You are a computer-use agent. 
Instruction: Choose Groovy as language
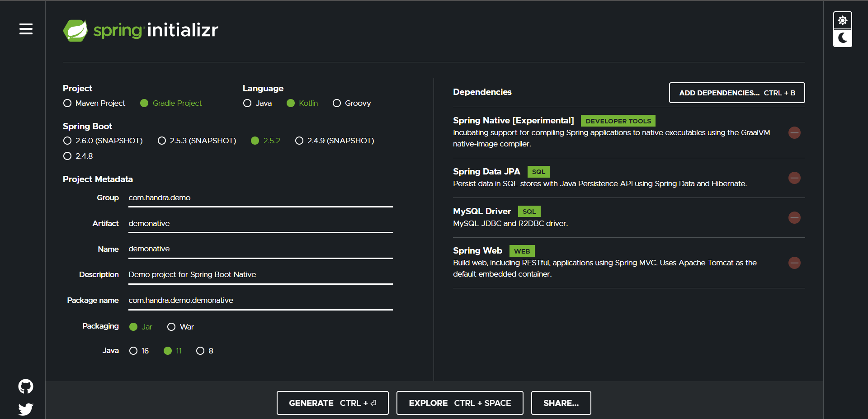352,103
